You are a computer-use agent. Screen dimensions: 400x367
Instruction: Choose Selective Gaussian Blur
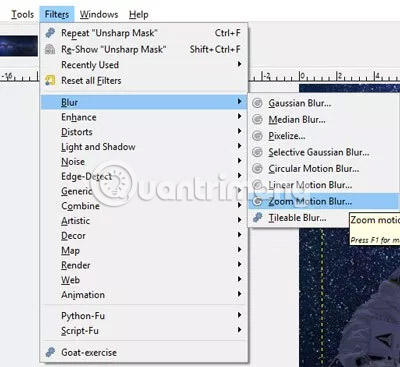323,152
